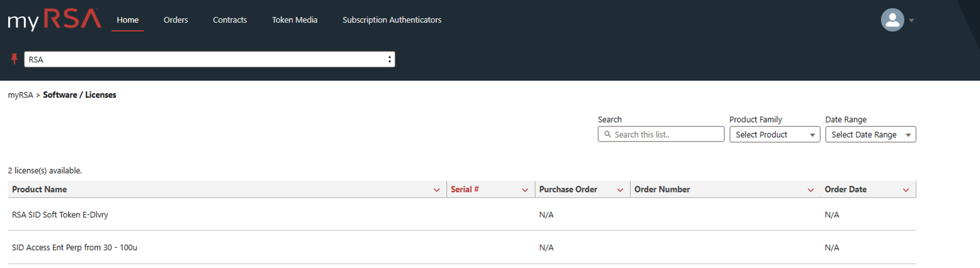Expand the arrow beside the avatar
This screenshot has width=980, height=268.
pyautogui.click(x=911, y=21)
